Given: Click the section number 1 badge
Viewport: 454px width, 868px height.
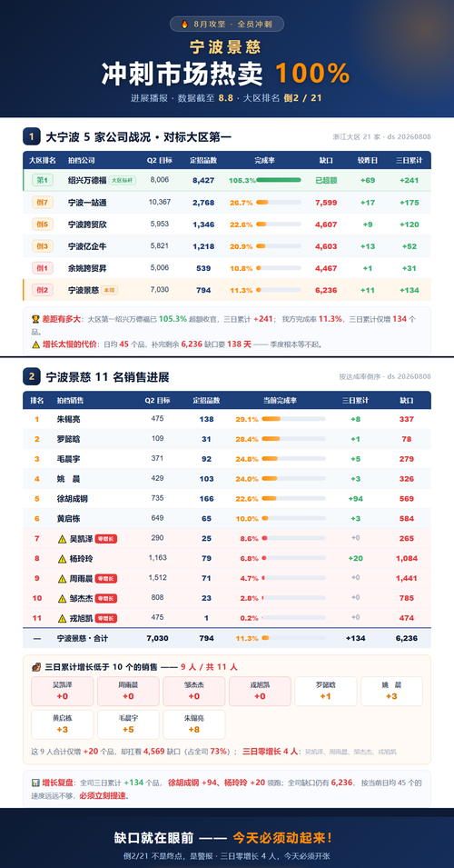Looking at the screenshot, I should click(x=31, y=136).
